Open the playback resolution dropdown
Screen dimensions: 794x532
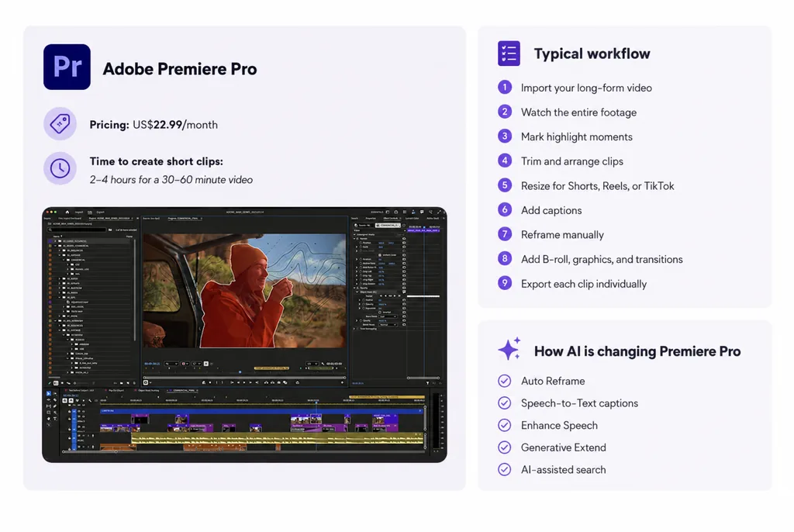pos(312,364)
